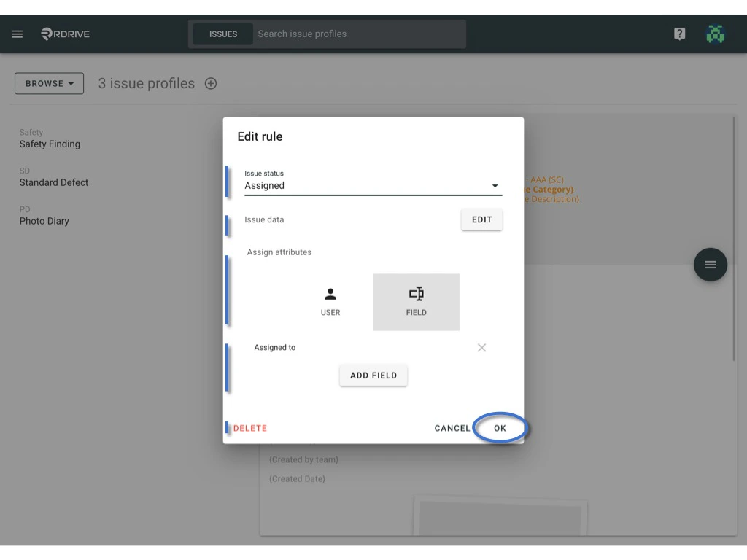Remove the Assigned to field with the X
Viewport: 747px width, 560px height.
pyautogui.click(x=481, y=348)
